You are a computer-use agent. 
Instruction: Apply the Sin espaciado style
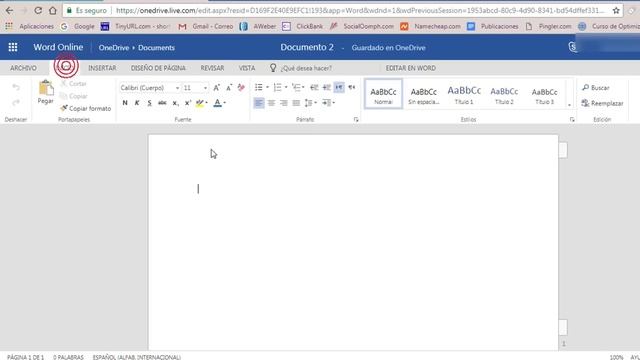tap(424, 94)
